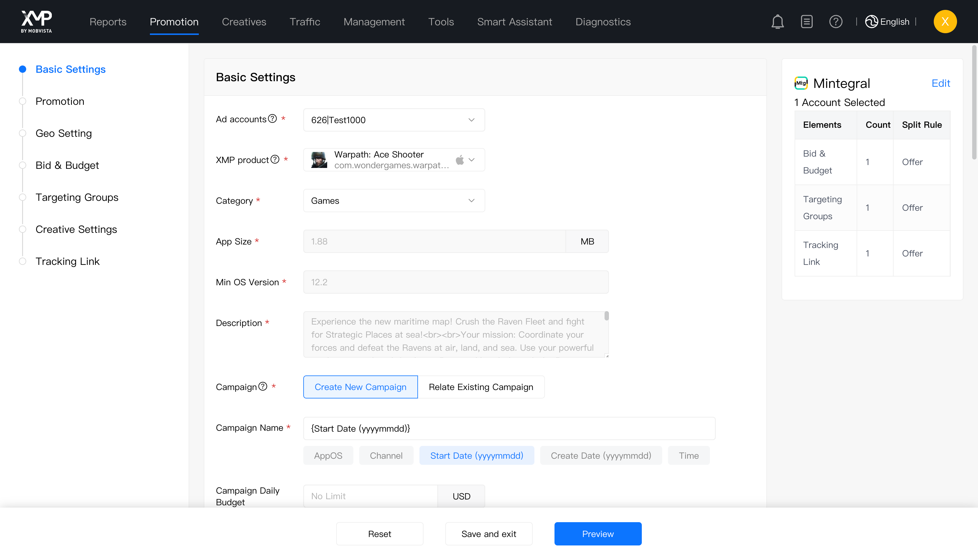The height and width of the screenshot is (560, 978).
Task: Open the Creatives menu
Action: [244, 22]
